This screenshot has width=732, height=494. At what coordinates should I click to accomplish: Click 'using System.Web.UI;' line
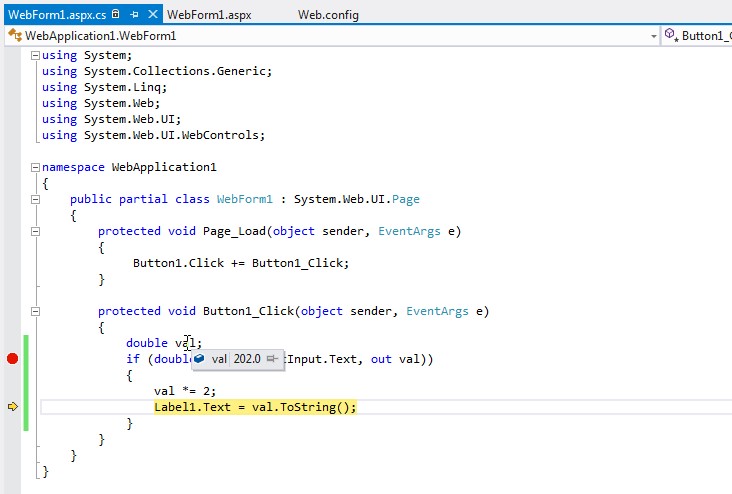tap(111, 119)
